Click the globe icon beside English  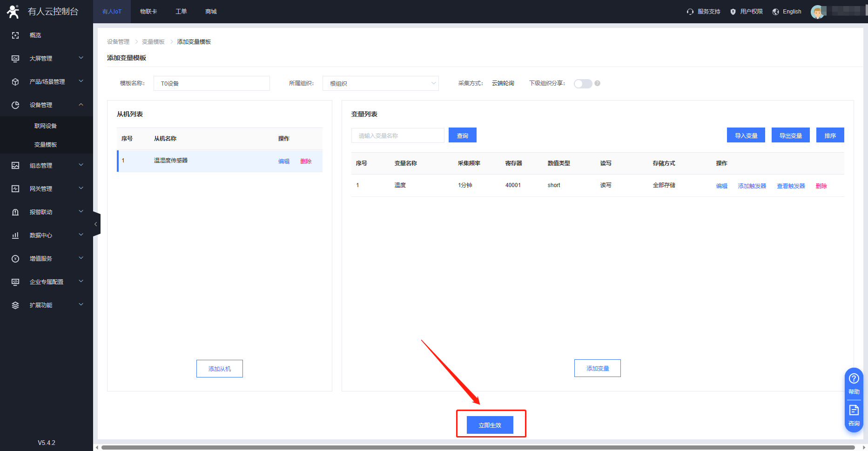tap(775, 12)
